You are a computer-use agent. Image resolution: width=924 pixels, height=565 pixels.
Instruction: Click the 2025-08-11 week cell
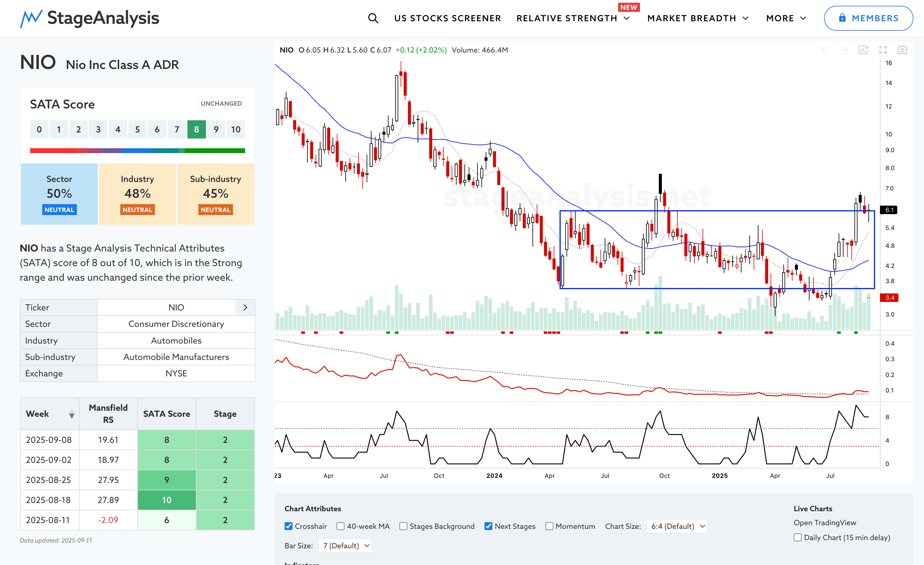pyautogui.click(x=50, y=520)
